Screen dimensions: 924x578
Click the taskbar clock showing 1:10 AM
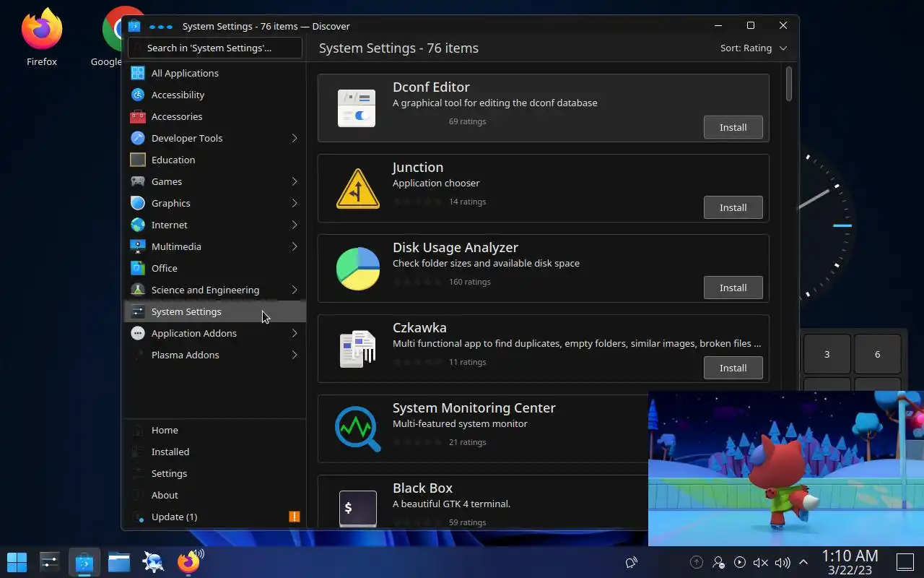[x=850, y=562]
